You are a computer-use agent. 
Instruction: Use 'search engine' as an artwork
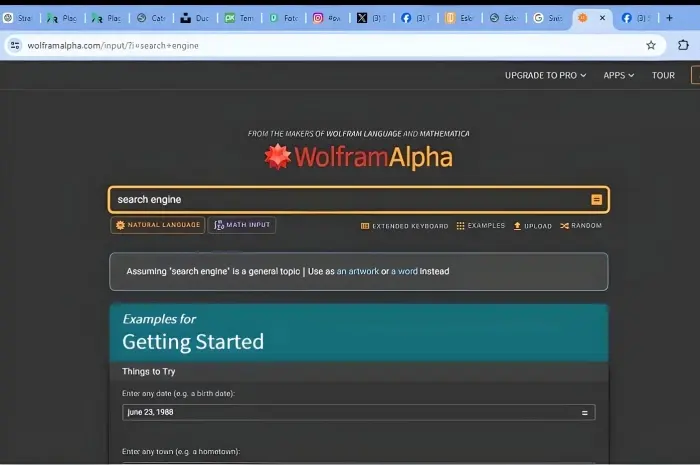(357, 271)
